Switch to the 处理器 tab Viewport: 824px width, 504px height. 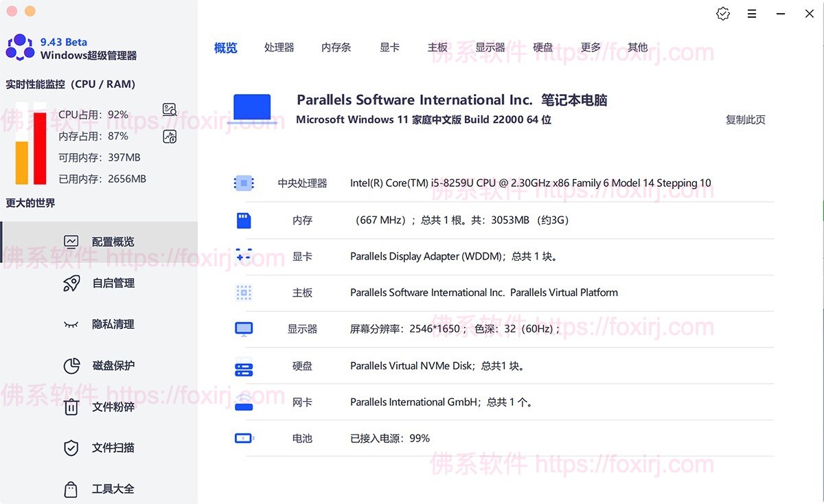(279, 47)
